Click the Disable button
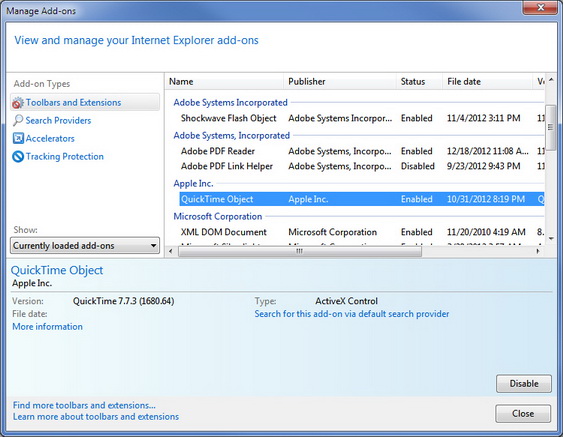This screenshot has width=563, height=437. [x=524, y=383]
